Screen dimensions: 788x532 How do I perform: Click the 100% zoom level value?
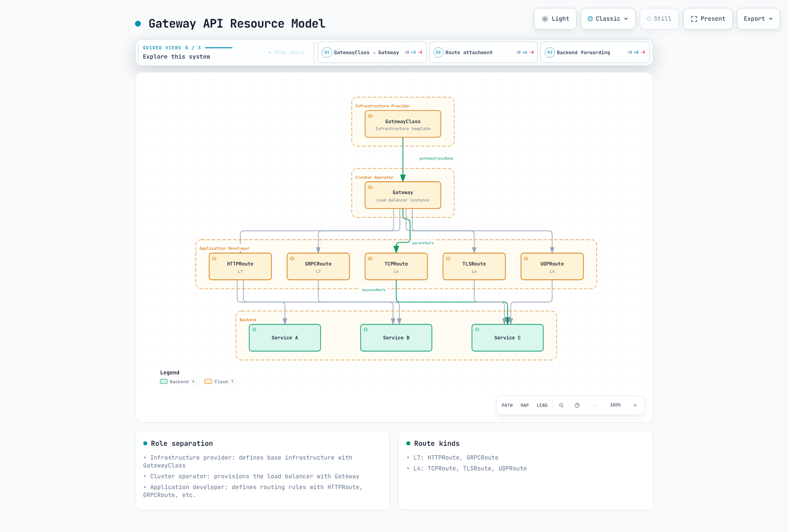615,405
